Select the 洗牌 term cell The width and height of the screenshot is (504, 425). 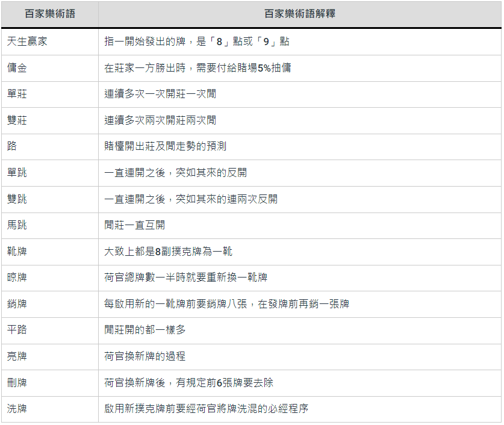(17, 409)
